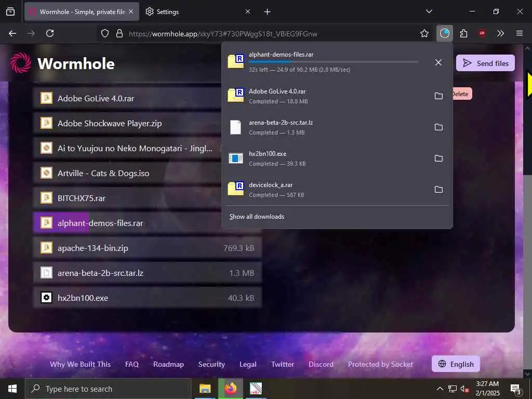Image resolution: width=532 pixels, height=399 pixels.
Task: Close the Settings tab
Action: click(x=248, y=11)
